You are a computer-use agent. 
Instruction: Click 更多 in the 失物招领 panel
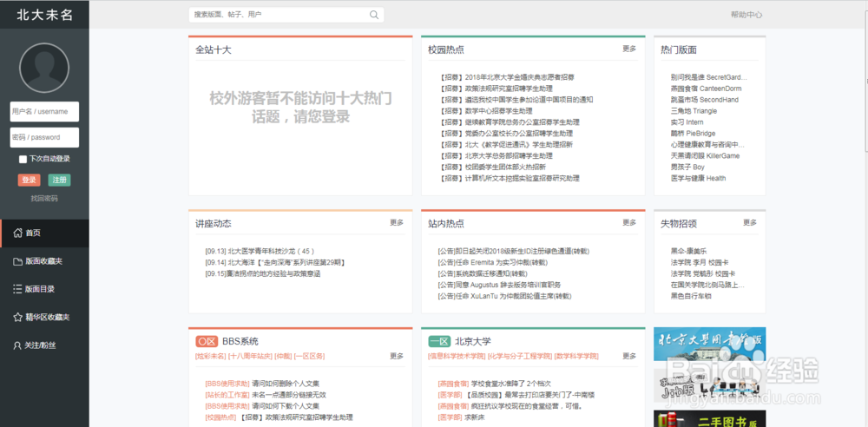(750, 223)
